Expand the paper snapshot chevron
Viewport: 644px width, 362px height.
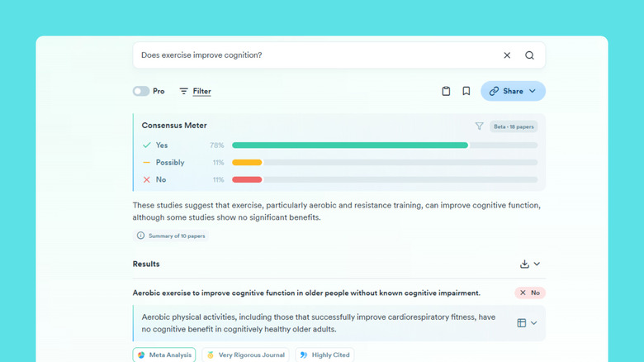click(x=534, y=323)
